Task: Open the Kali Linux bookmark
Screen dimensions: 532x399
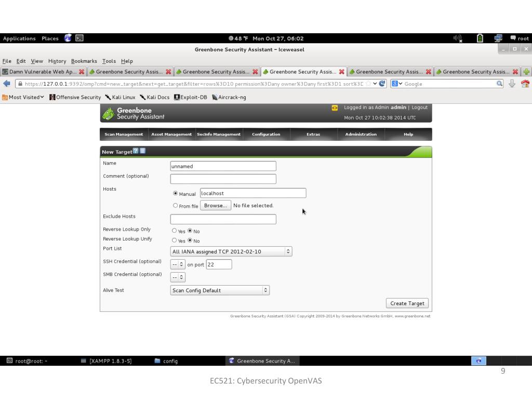Action: coord(120,97)
